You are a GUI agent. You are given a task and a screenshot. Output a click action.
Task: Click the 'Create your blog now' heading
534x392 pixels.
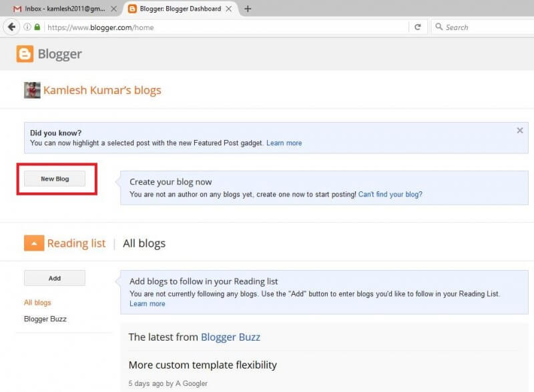pyautogui.click(x=171, y=182)
